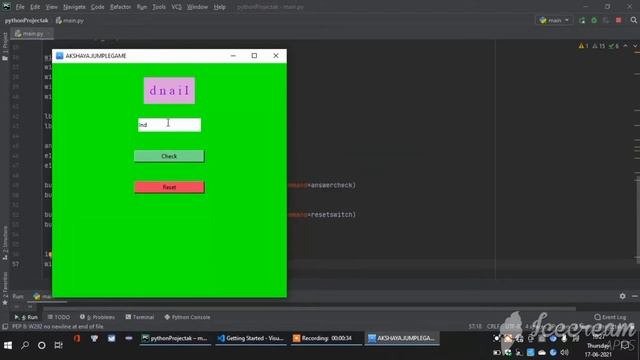The height and width of the screenshot is (360, 640).
Task: Hide the Run panel with minimize dash
Action: (635, 296)
